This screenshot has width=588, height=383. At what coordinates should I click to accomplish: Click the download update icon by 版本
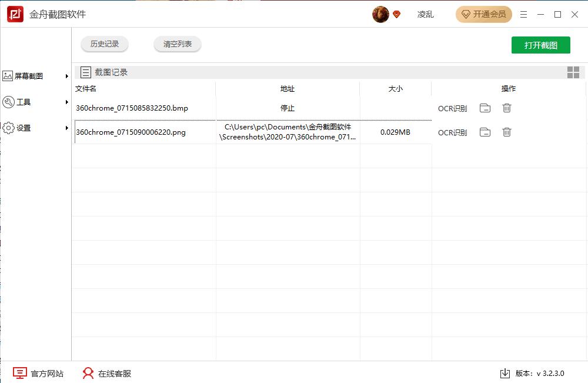505,373
